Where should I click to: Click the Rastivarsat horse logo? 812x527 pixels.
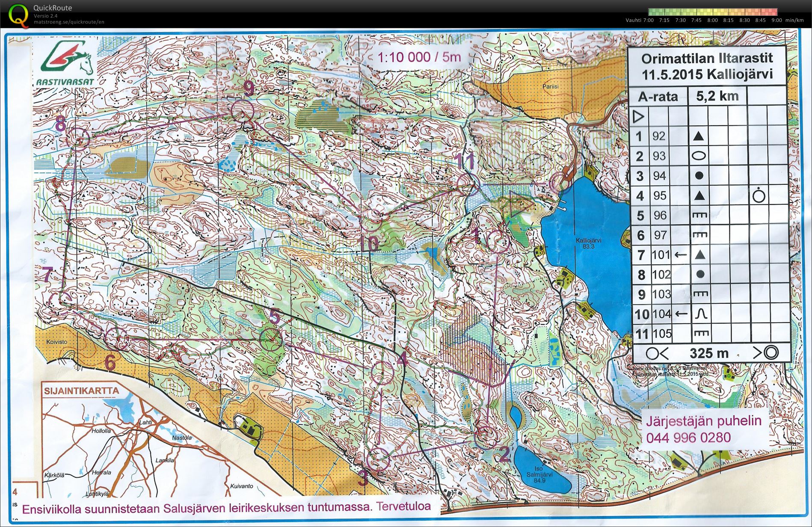point(68,58)
